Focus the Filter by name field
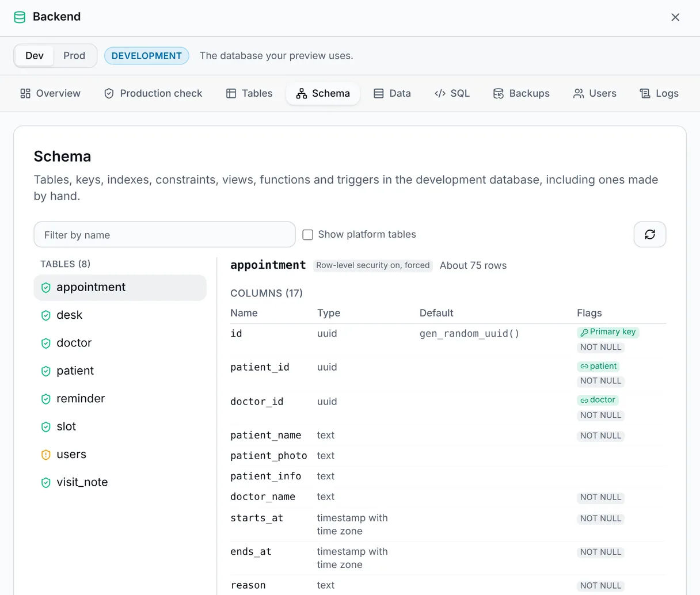This screenshot has height=595, width=700. (x=165, y=235)
